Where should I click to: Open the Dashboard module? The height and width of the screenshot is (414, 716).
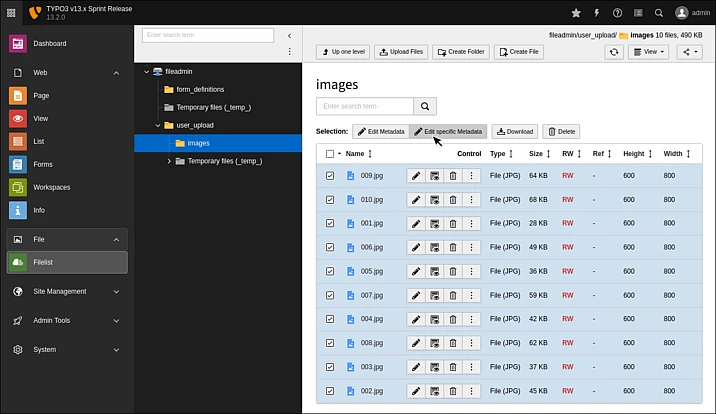50,44
